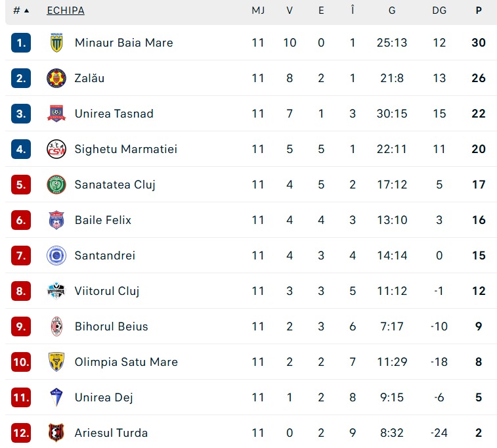Open the Minaur Baia Mare team page
Image resolution: width=497 pixels, height=448 pixels.
(x=123, y=43)
